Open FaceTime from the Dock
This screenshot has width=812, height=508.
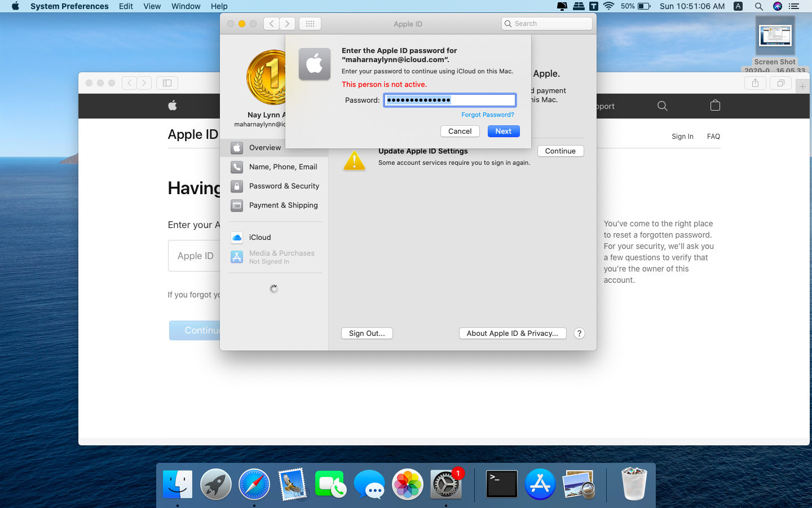[330, 484]
